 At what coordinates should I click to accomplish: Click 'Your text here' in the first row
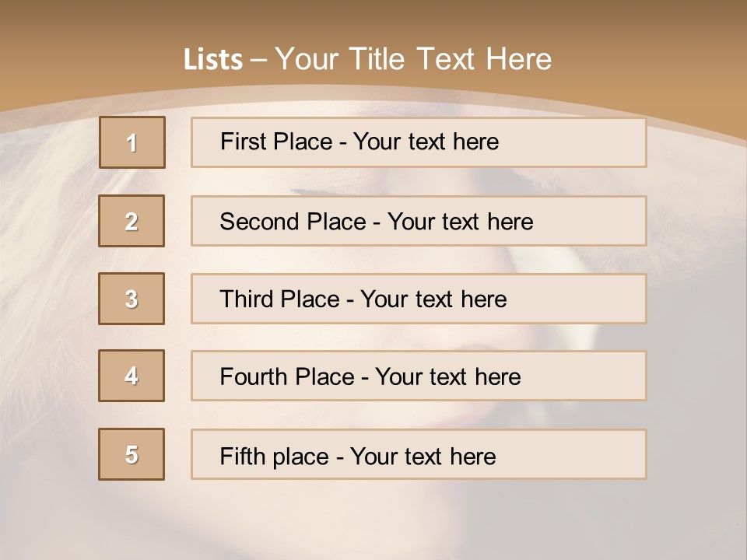426,142
